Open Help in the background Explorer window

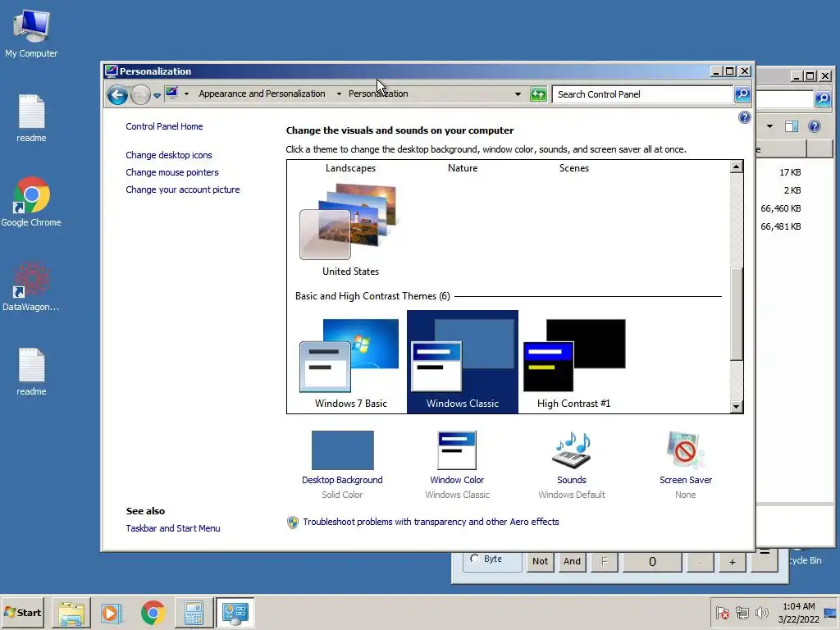point(815,126)
